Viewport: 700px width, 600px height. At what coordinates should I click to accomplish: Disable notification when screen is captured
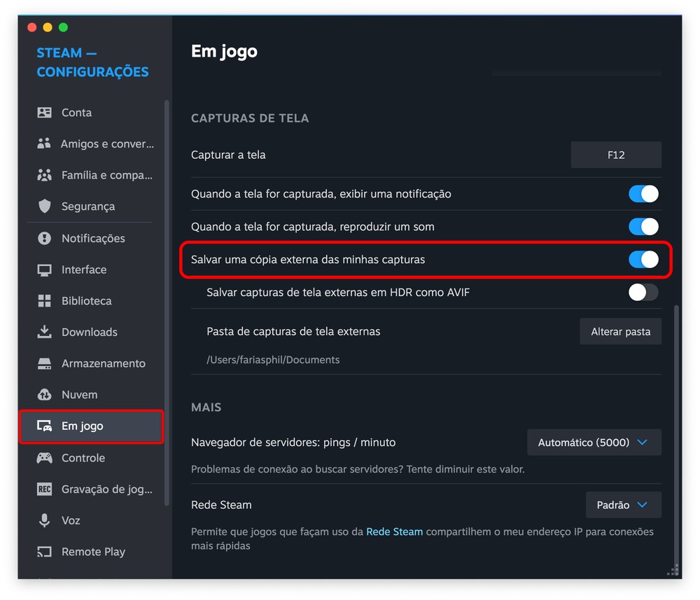pos(643,194)
